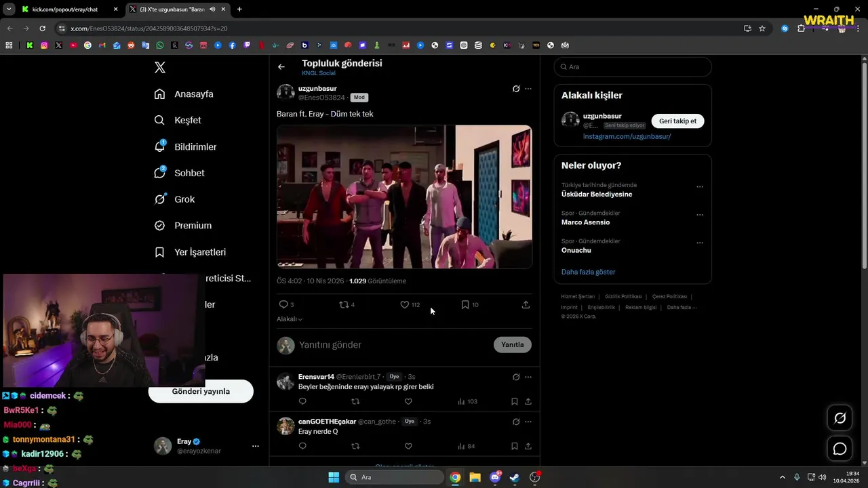Go back with arrow beside Topluluk gönderisi
This screenshot has width=868, height=488.
(281, 66)
